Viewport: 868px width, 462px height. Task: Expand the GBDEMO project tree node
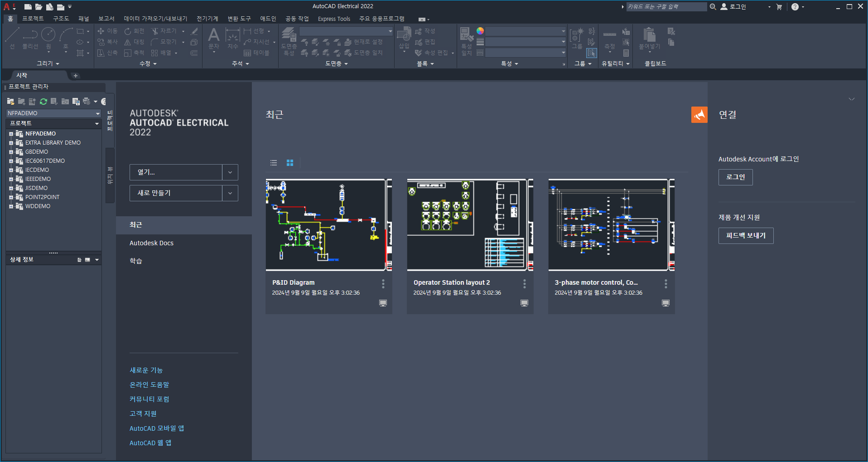click(11, 152)
